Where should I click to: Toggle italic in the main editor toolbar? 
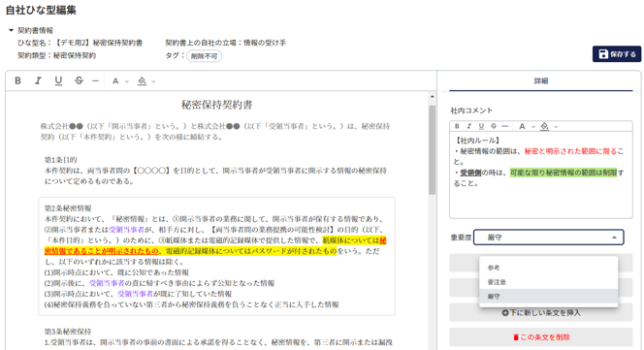click(x=38, y=80)
